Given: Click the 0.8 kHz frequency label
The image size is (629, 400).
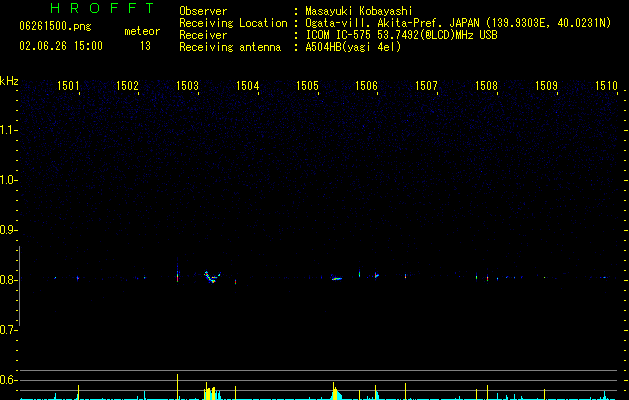Looking at the screenshot, I should click(x=8, y=280).
